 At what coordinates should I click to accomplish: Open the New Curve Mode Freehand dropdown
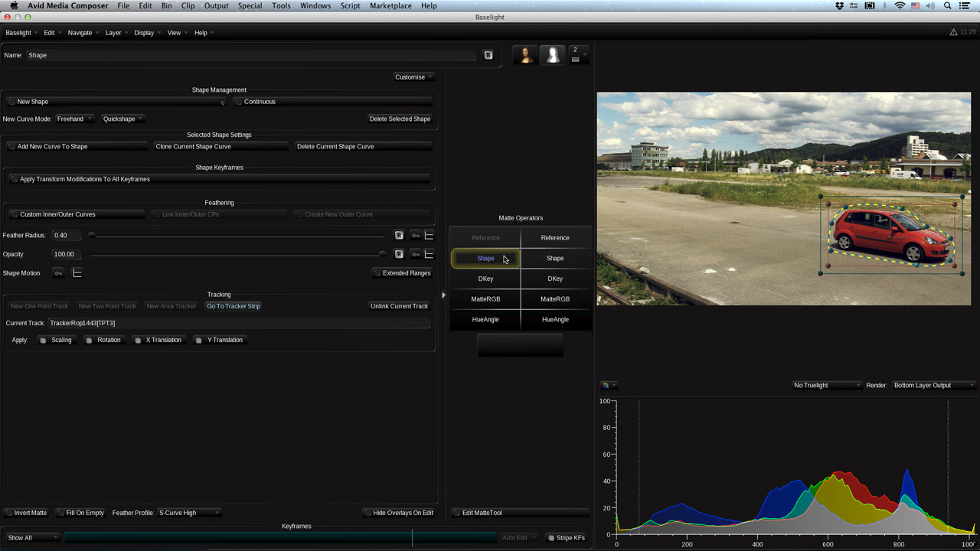(x=74, y=119)
